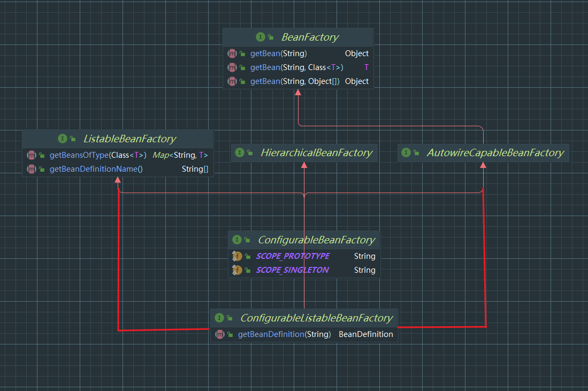Select getBean(String, Object[]) method row

coord(294,81)
